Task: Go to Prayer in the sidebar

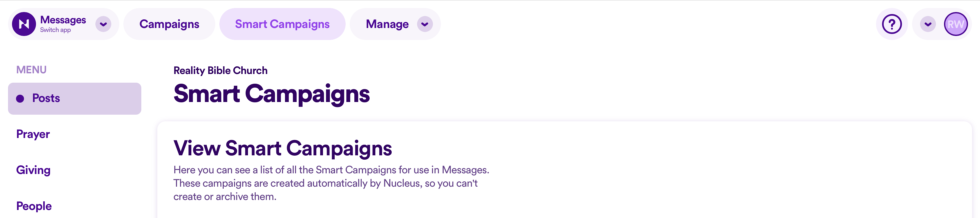Action: (33, 134)
